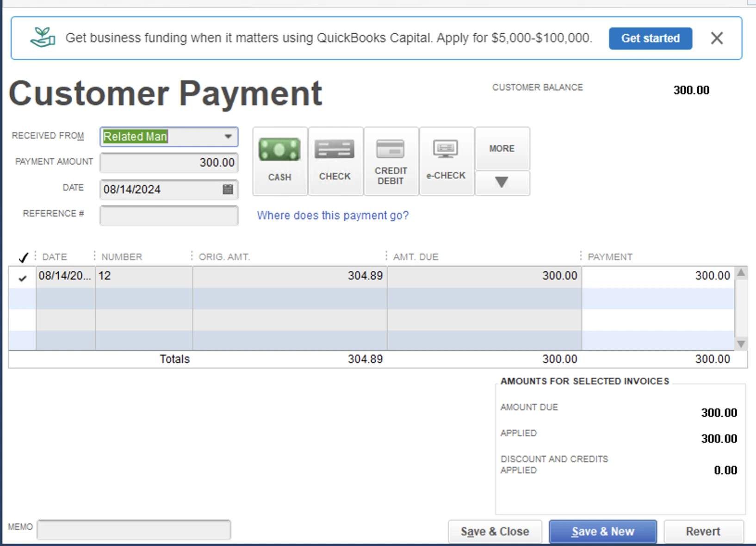The image size is (756, 546).
Task: Choose the Credit Debit card payment icon
Action: (x=391, y=161)
